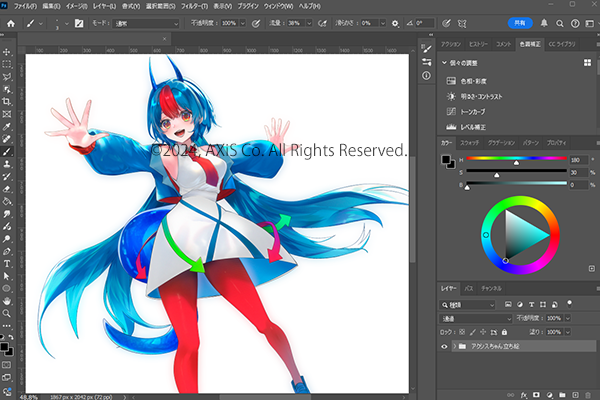Select the Eraser tool
This screenshot has height=400, width=600.
pyautogui.click(x=7, y=189)
